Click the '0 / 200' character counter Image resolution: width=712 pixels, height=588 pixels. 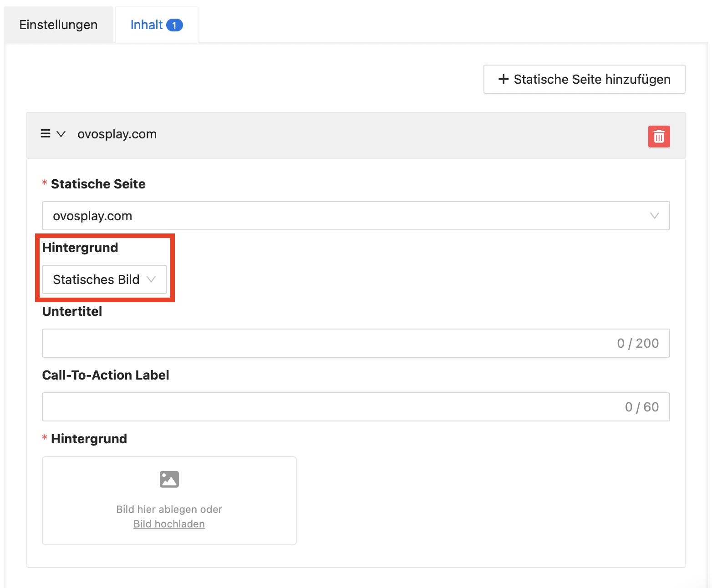pos(638,343)
